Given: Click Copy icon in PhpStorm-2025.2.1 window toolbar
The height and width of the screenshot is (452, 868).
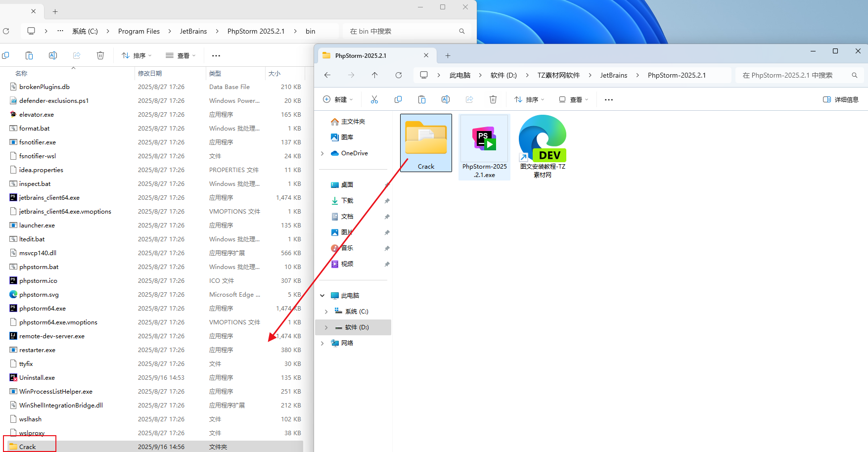Looking at the screenshot, I should pyautogui.click(x=398, y=99).
